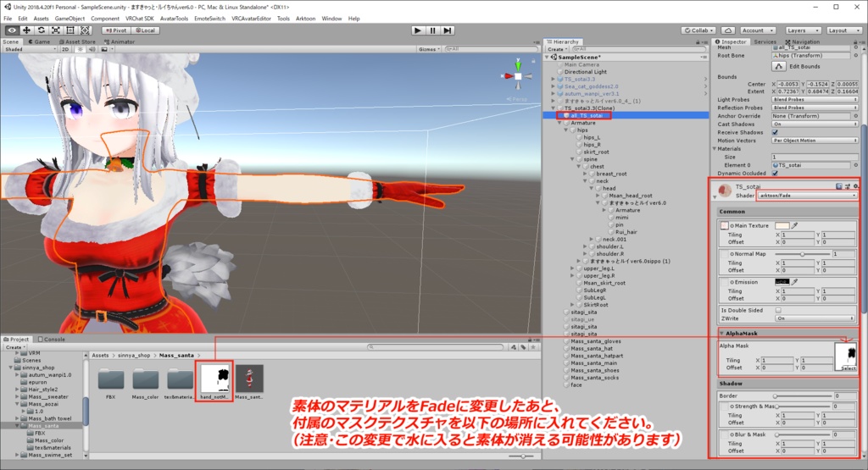Select the Move tool in toolbar

point(26,30)
